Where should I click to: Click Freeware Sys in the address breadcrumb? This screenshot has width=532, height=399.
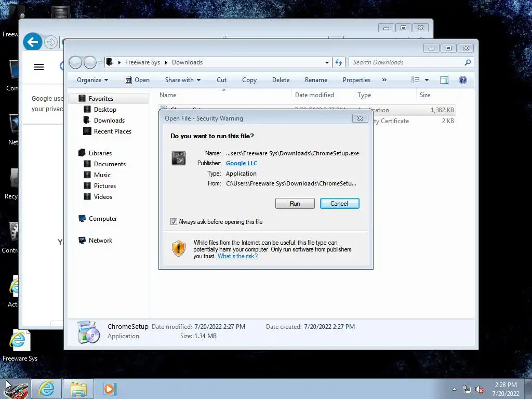point(142,62)
